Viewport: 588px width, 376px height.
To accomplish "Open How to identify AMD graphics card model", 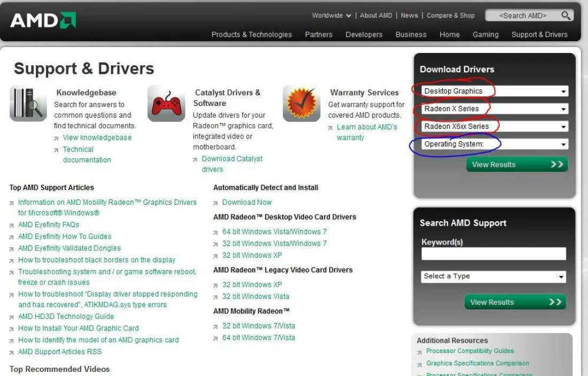I will [x=98, y=340].
